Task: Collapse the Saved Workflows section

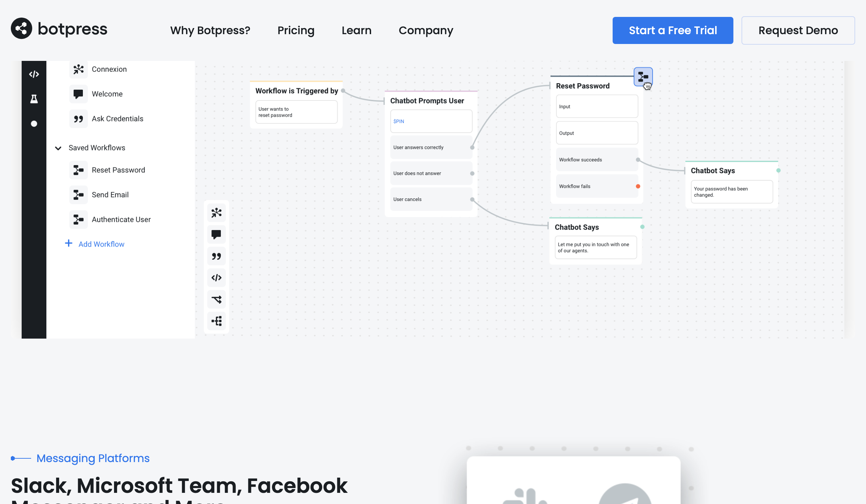Action: tap(58, 148)
